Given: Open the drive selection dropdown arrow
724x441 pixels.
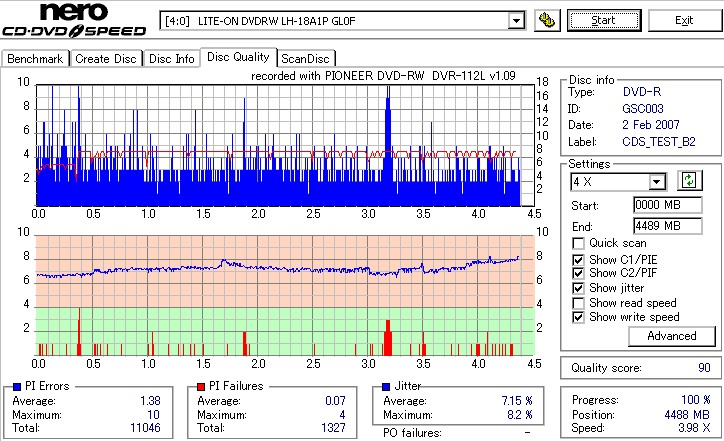Looking at the screenshot, I should click(516, 21).
